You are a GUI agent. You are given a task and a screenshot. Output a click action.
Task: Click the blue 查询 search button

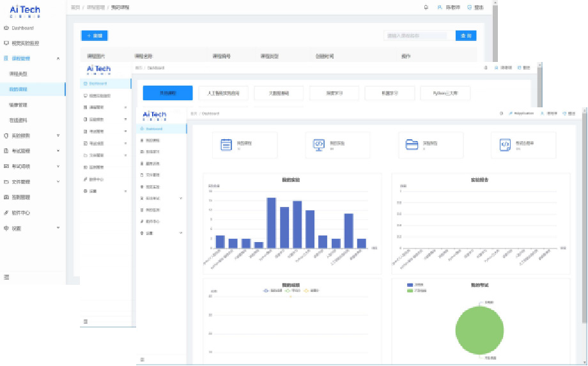point(465,36)
